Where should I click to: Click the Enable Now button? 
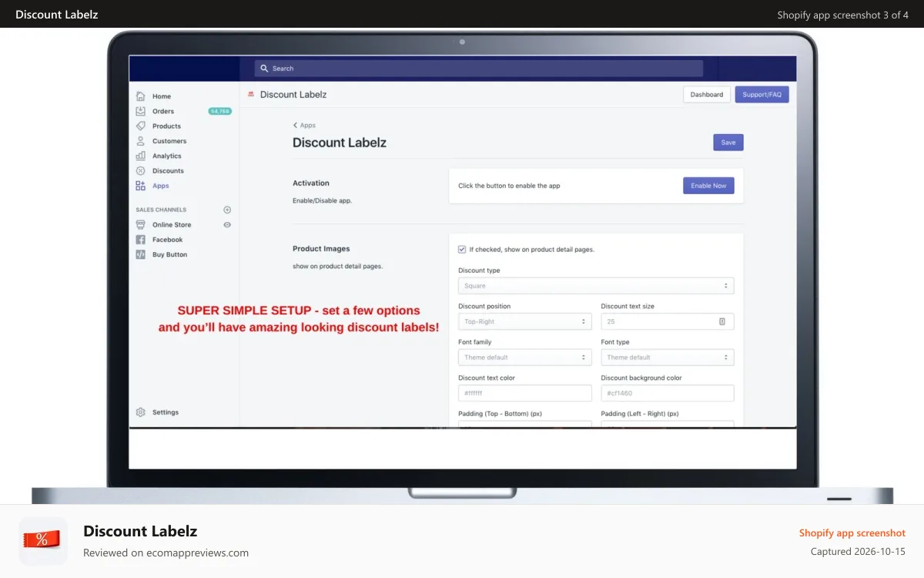click(x=708, y=186)
